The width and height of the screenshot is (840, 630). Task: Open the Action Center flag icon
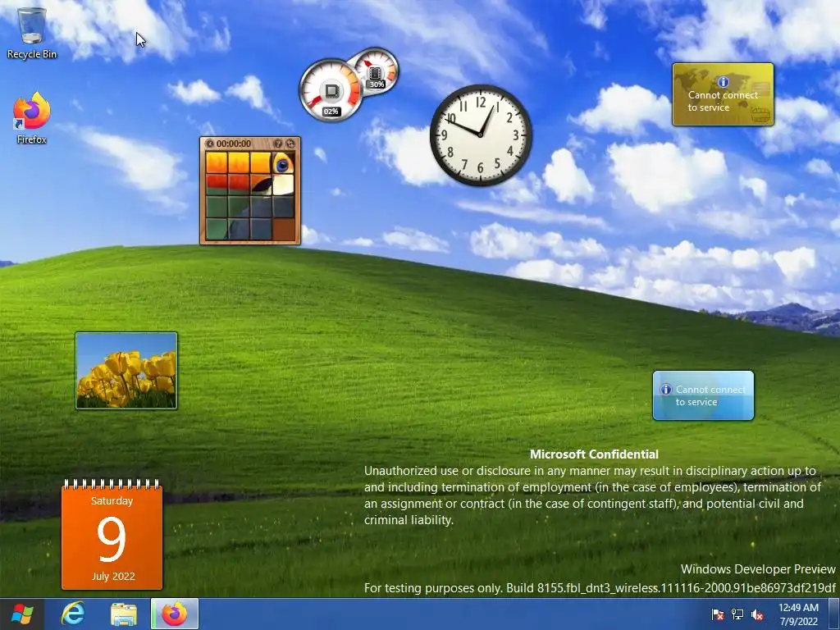point(717,614)
